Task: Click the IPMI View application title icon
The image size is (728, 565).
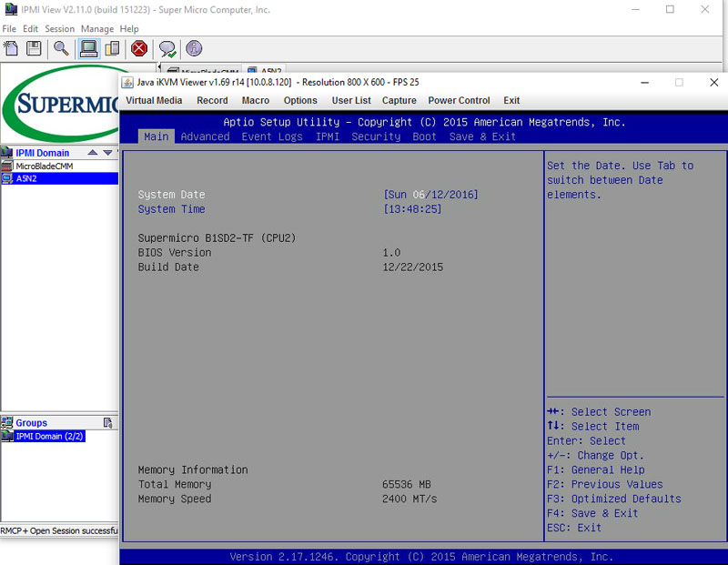Action: tap(11, 9)
